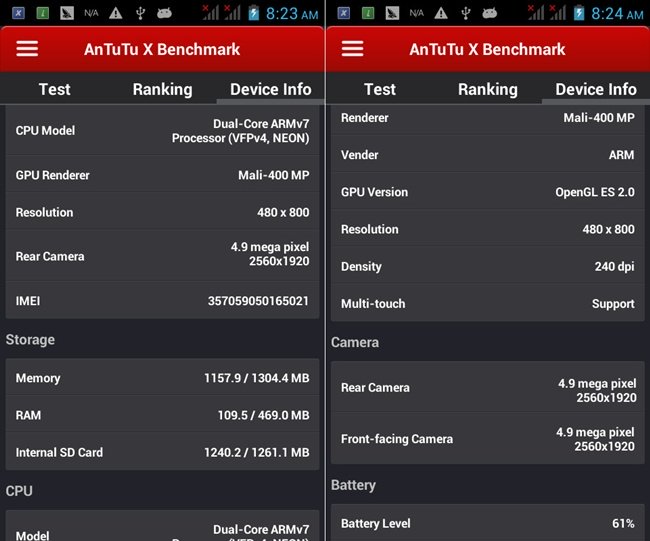Switch to the Ranking tab on left screen
This screenshot has height=541, width=650.
162,89
